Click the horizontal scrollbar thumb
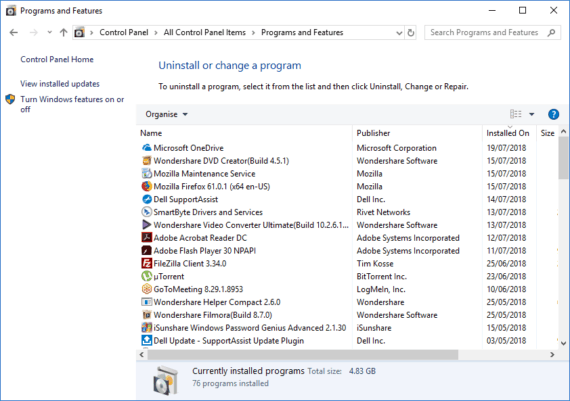The width and height of the screenshot is (570, 401). 302,354
